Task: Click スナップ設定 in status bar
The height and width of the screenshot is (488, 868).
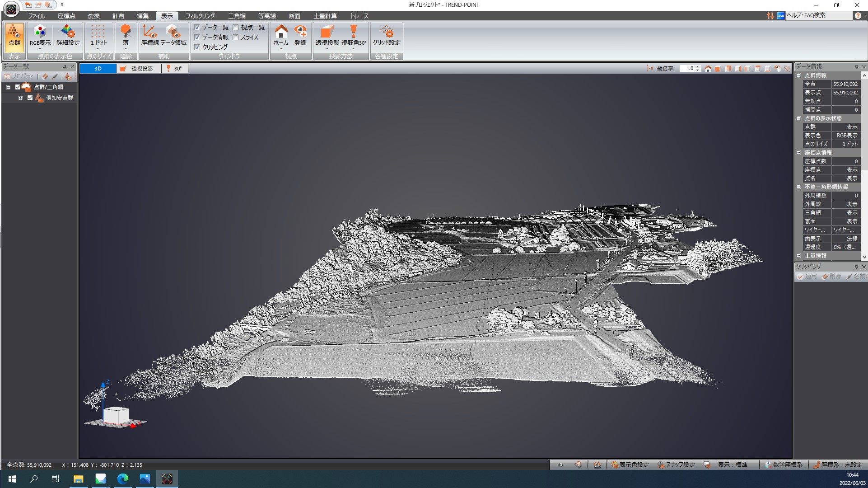Action: (x=676, y=465)
